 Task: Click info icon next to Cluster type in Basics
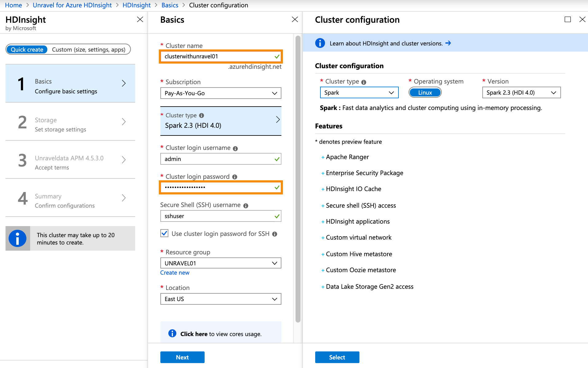pyautogui.click(x=202, y=115)
